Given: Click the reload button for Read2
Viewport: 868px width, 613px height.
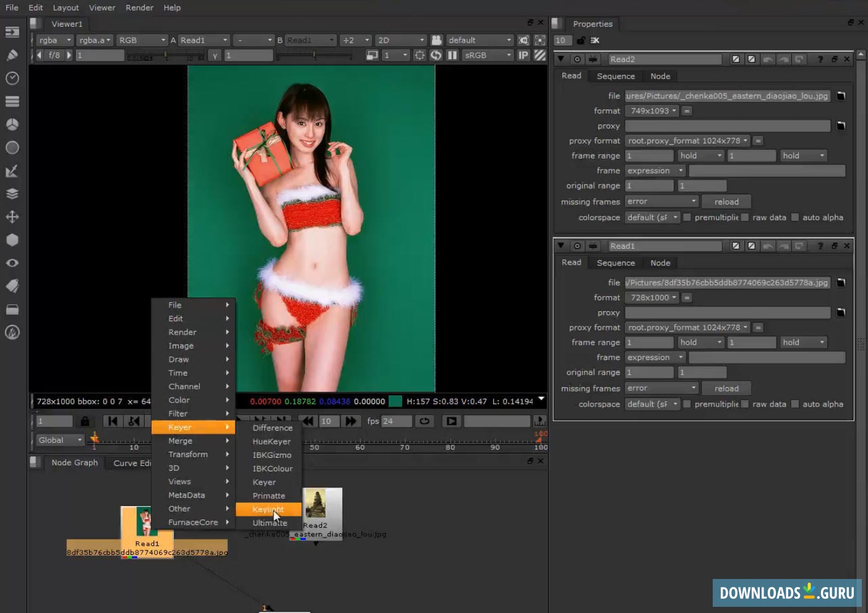Looking at the screenshot, I should click(726, 201).
